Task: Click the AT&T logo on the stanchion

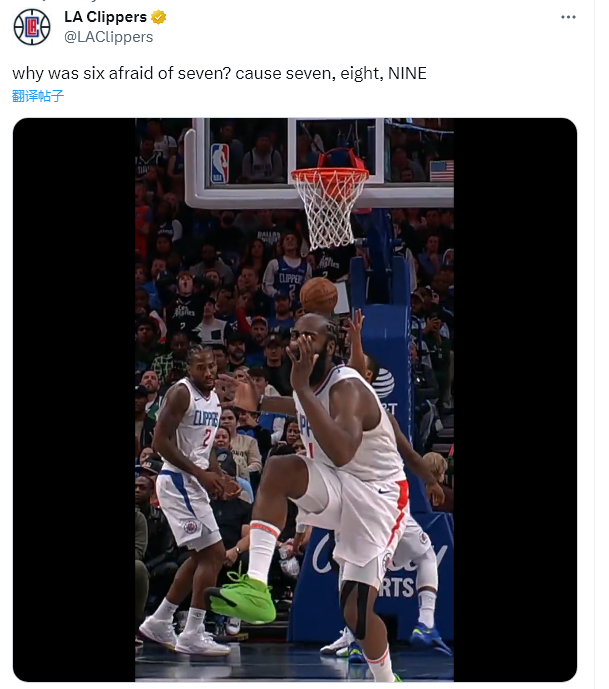Action: pos(383,382)
